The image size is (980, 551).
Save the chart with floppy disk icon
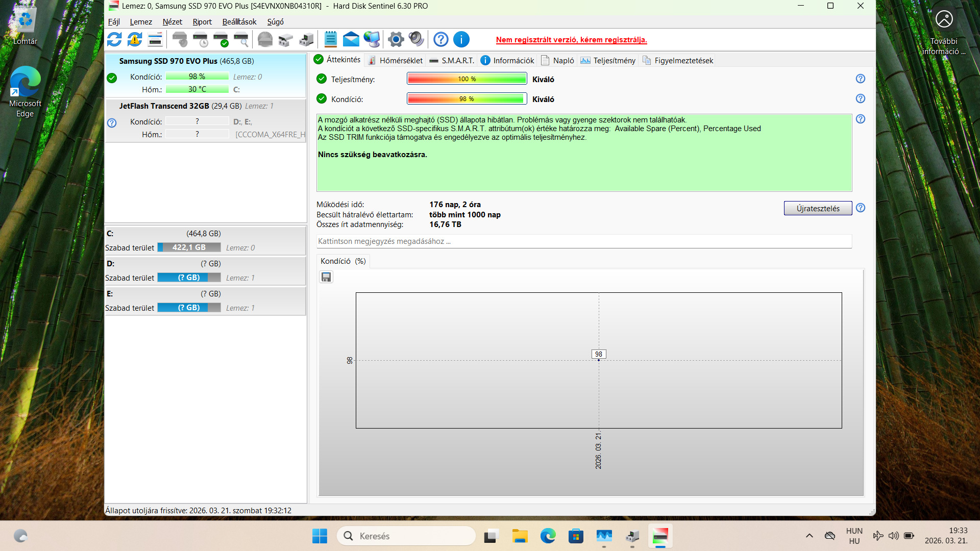coord(326,277)
